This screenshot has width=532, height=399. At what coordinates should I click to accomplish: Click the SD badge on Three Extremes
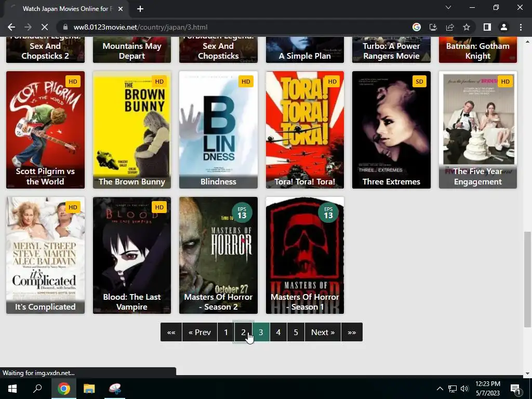coord(420,82)
